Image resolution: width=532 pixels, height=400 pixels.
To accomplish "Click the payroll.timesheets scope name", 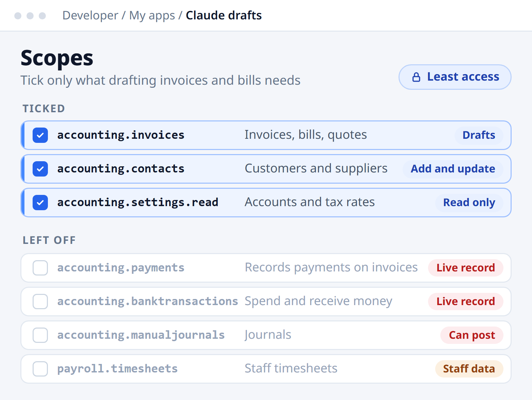I will (x=118, y=369).
